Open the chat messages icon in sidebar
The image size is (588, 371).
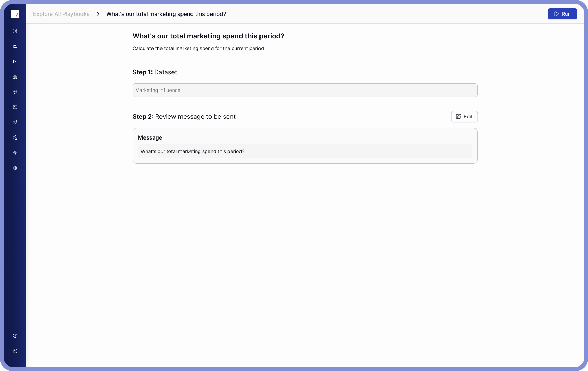pos(15,46)
